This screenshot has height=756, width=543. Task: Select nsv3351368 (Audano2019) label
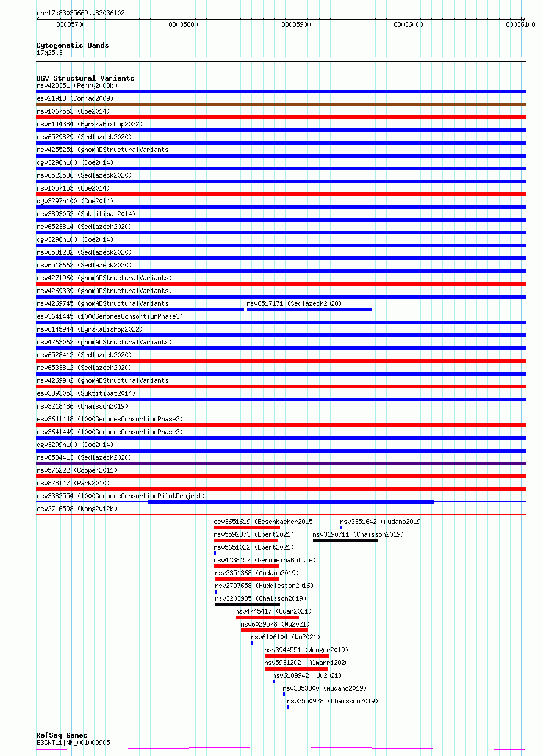(x=257, y=573)
